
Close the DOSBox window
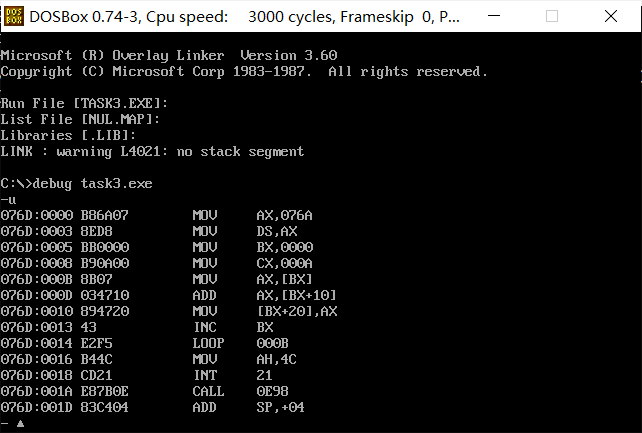click(x=610, y=16)
